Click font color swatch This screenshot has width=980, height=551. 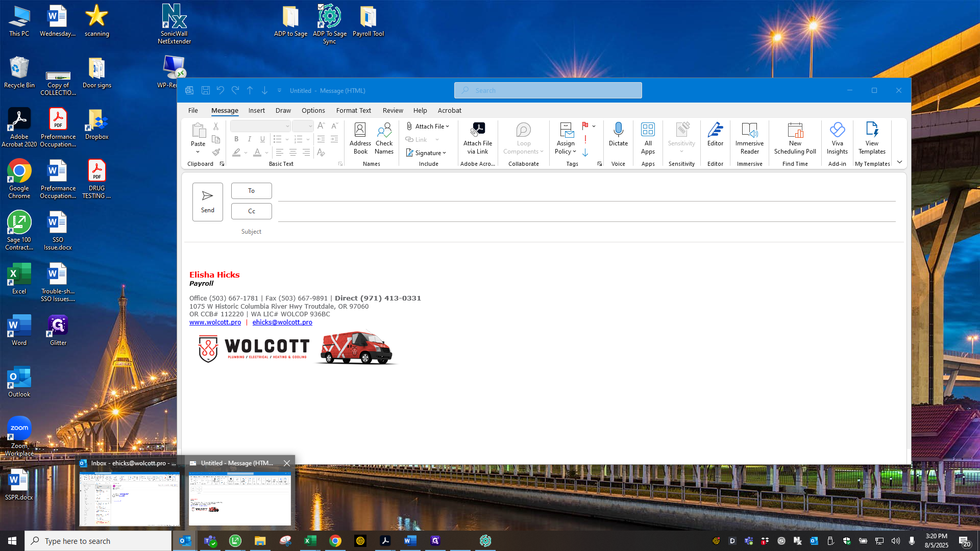(x=257, y=153)
